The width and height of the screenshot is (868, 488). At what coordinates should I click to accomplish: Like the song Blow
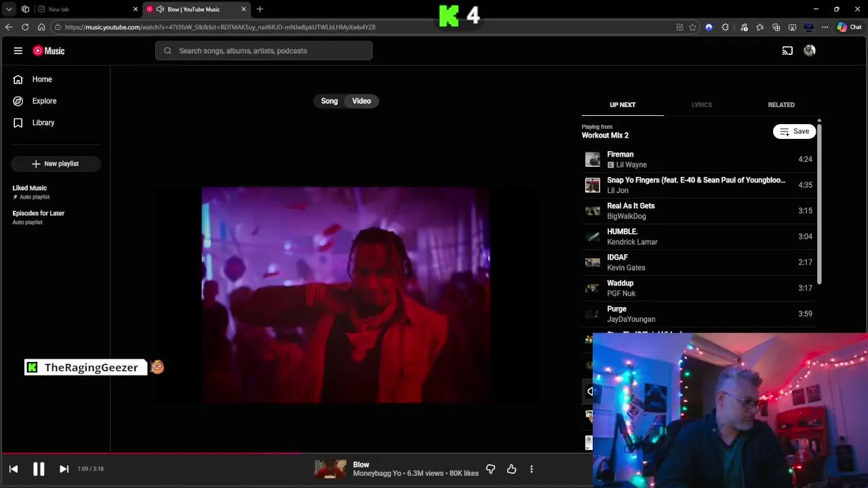(x=511, y=469)
